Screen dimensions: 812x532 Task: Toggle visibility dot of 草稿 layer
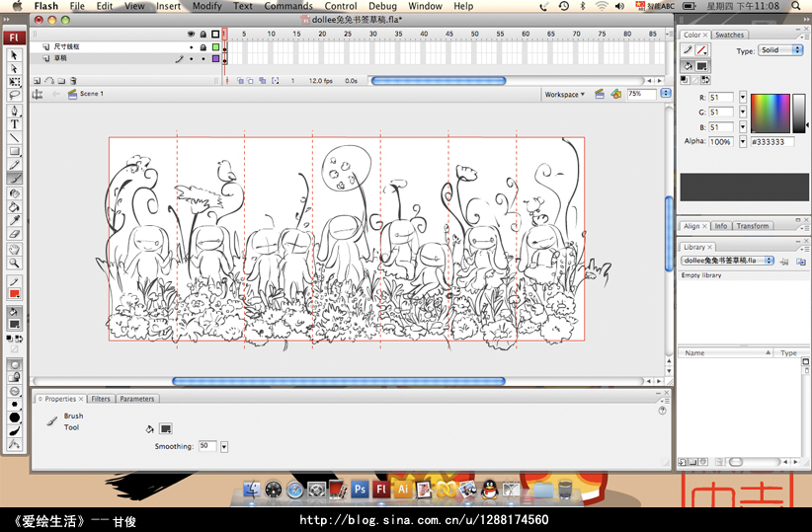coord(191,59)
